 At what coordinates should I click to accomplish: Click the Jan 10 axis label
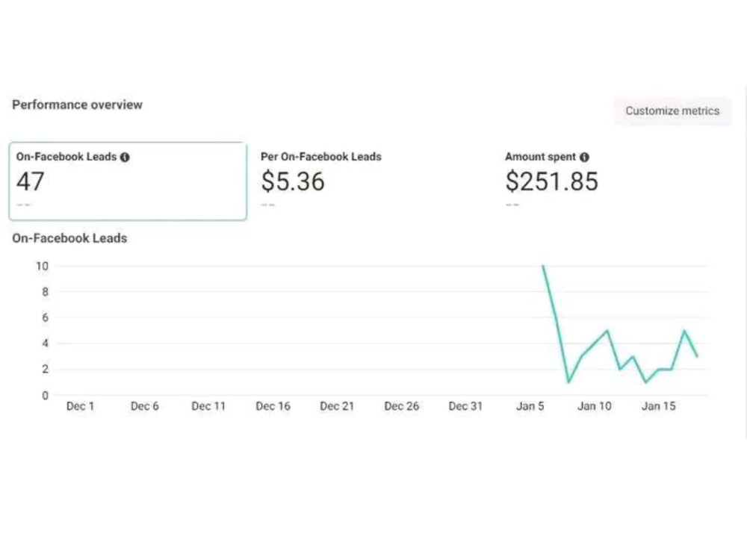pos(594,406)
